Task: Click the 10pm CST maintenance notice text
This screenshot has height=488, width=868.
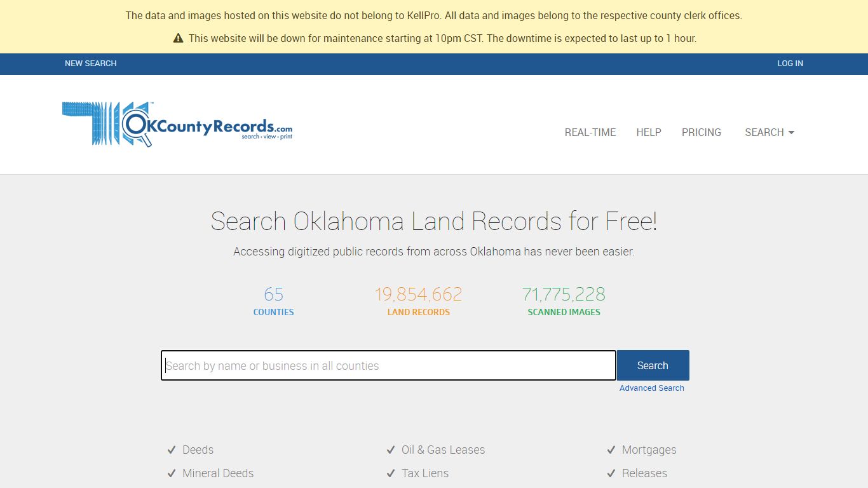Action: tap(442, 38)
